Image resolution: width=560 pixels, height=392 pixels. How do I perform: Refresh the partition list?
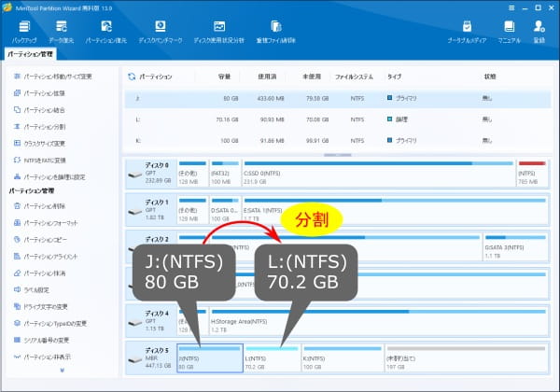[x=132, y=77]
